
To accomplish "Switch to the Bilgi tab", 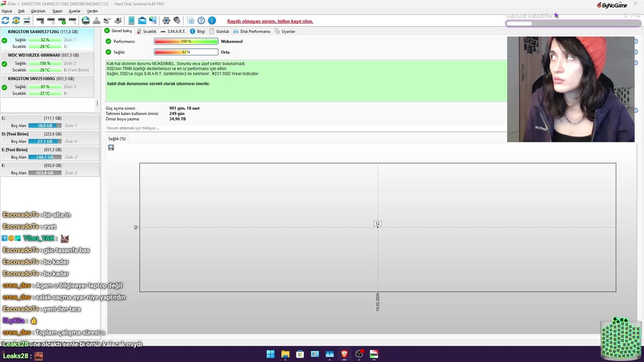I will [197, 31].
